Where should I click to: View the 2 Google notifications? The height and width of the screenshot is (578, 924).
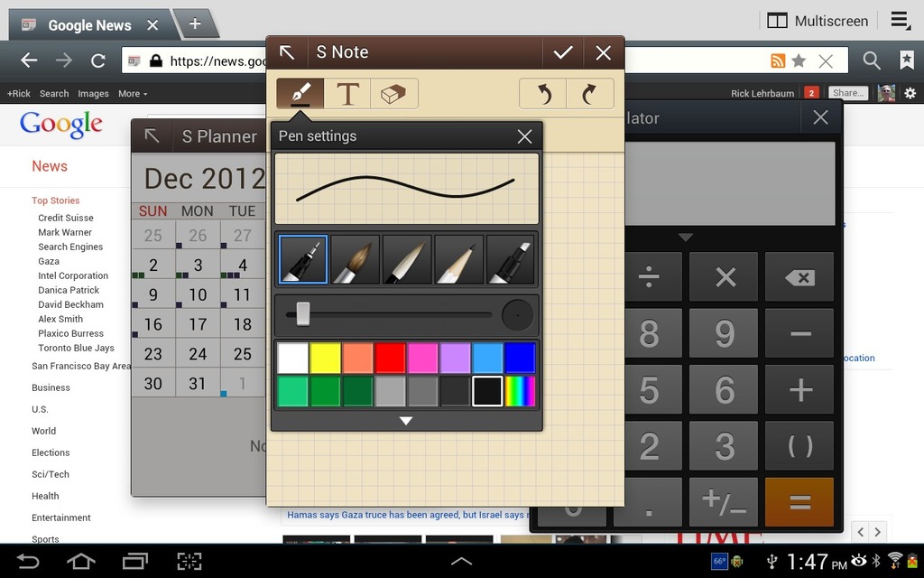[811, 93]
